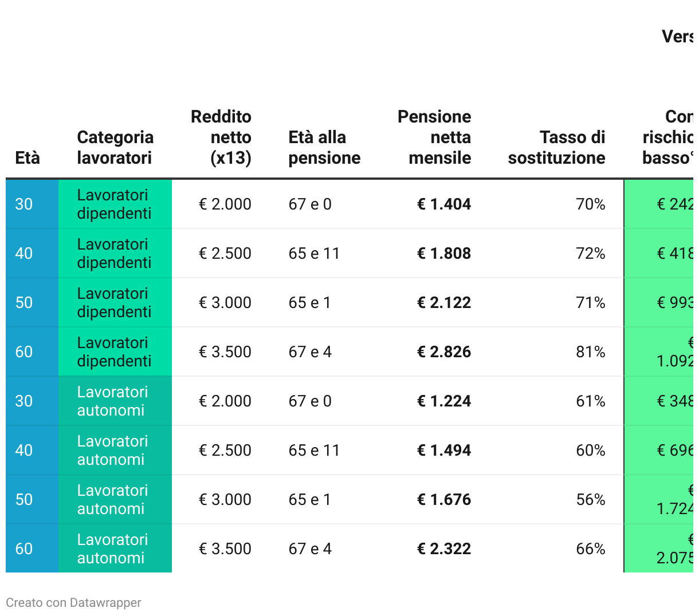Click the "Pensione netta mensile" header
The height and width of the screenshot is (616, 699).
434,137
